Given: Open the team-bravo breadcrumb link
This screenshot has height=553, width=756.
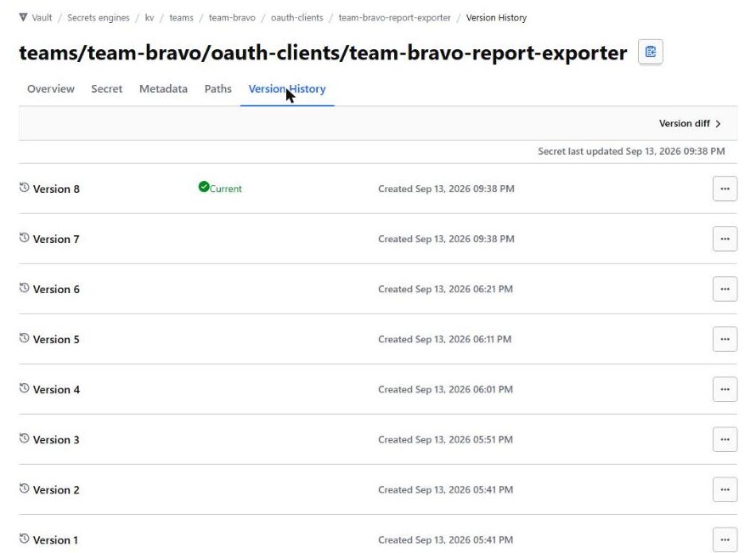Looking at the screenshot, I should click(232, 18).
